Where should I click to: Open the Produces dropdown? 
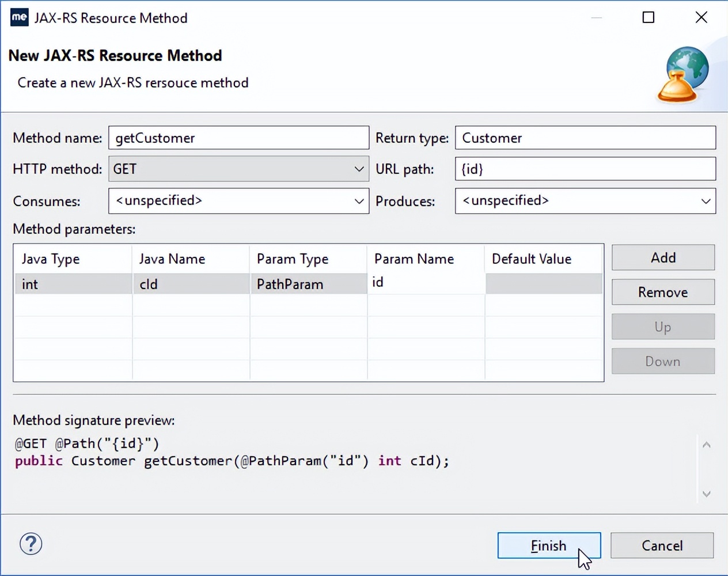707,200
